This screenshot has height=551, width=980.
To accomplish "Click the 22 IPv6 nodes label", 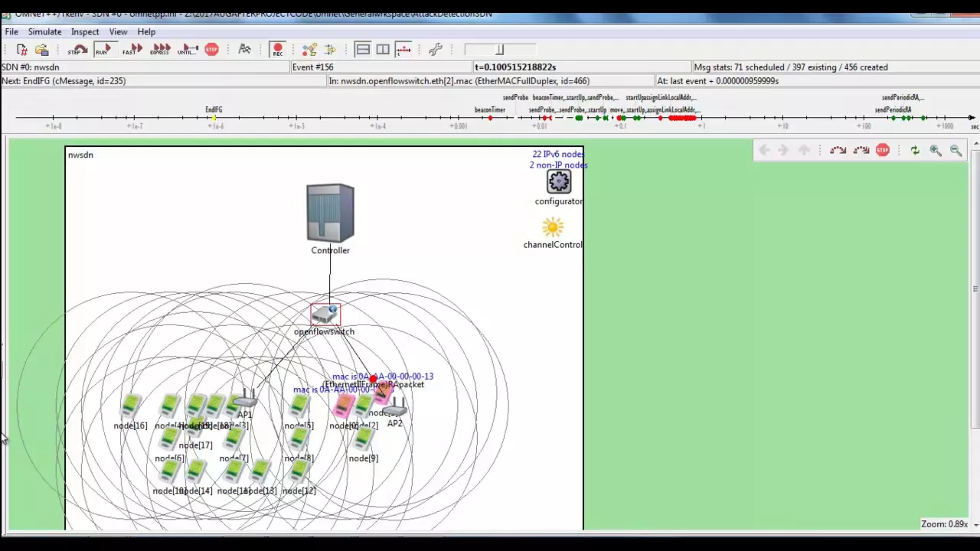I will 559,155.
